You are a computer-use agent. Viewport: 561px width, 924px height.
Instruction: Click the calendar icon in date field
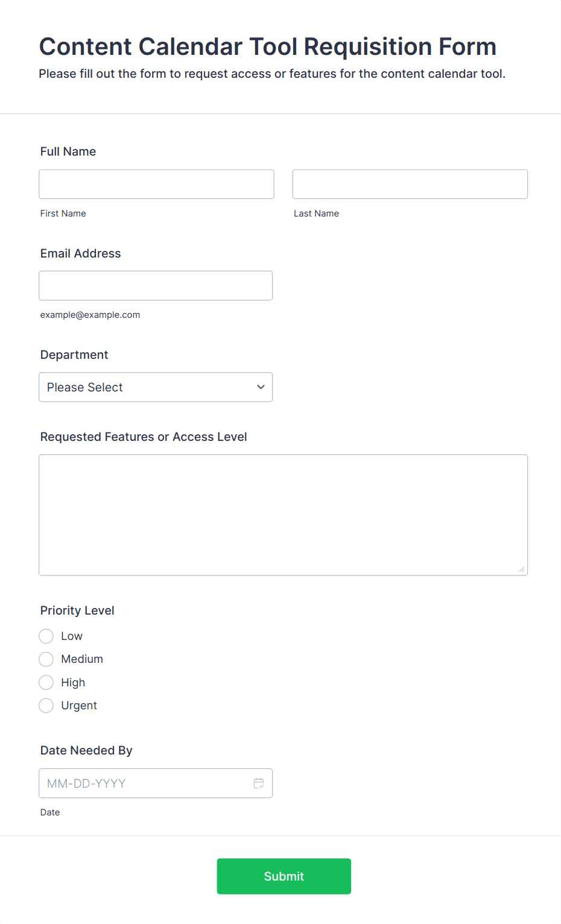pos(258,783)
